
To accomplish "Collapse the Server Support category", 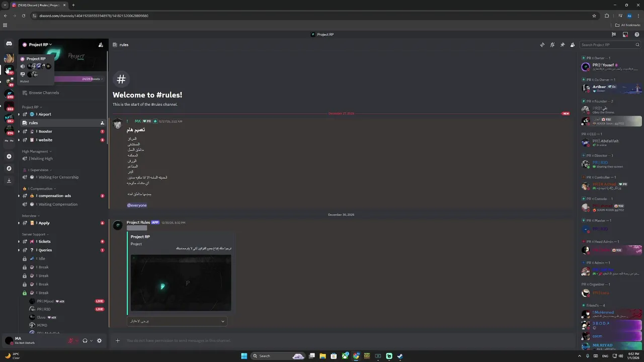I will (35, 234).
